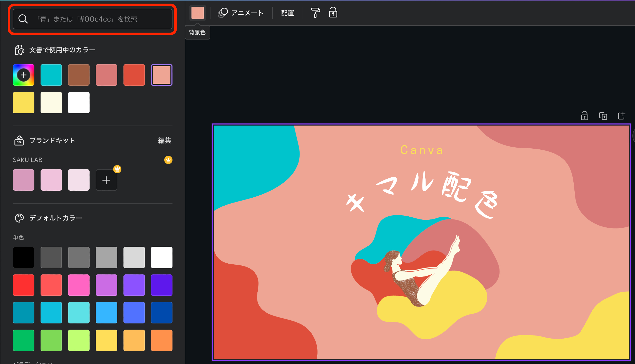Pick the red-orange swatch in document colors
The width and height of the screenshot is (635, 364).
(134, 75)
